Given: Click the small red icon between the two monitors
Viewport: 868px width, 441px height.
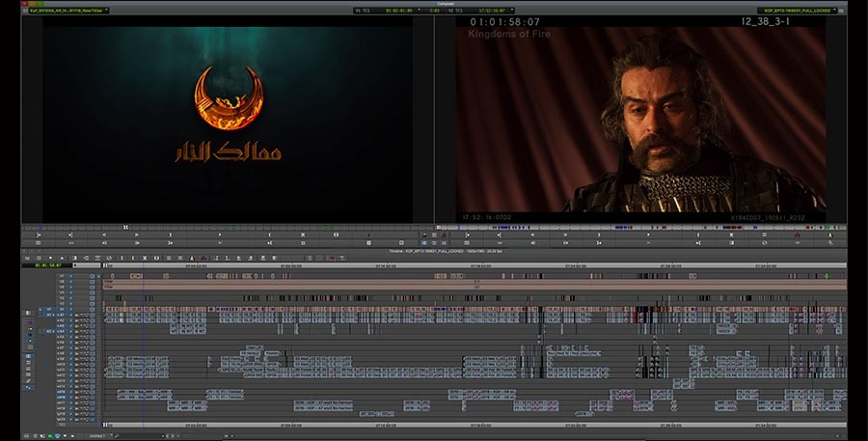Looking at the screenshot, I should coord(444,234).
